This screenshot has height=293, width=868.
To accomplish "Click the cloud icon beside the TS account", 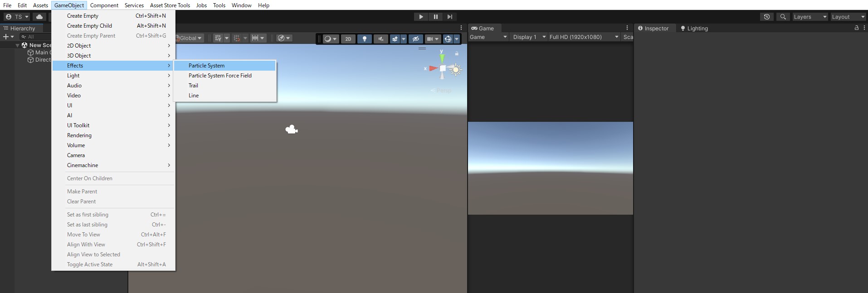I will pyautogui.click(x=39, y=17).
